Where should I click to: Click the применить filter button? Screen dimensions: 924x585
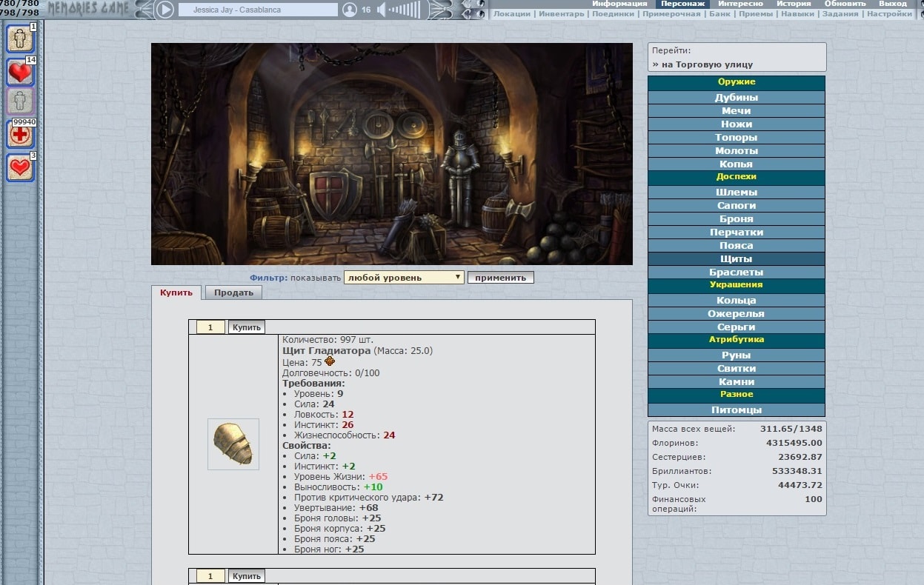500,278
